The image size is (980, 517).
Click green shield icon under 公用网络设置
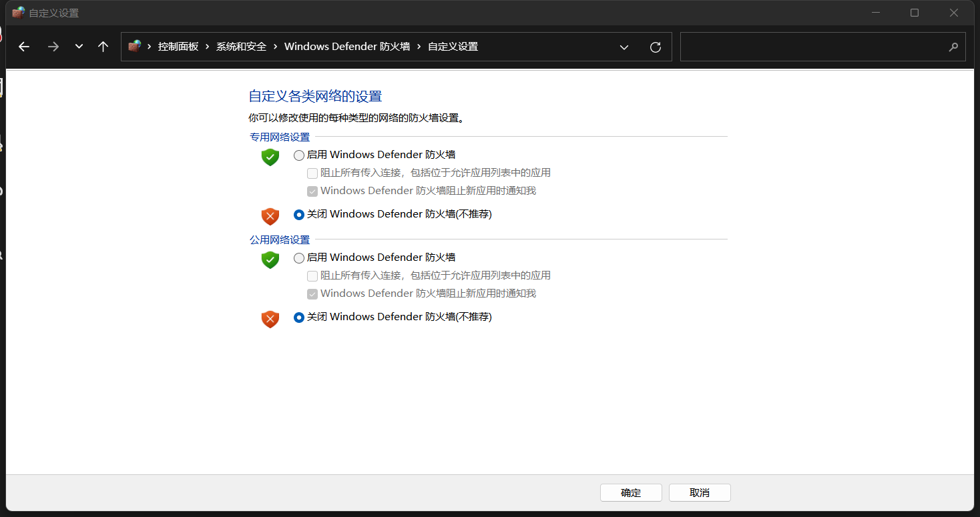pos(270,260)
